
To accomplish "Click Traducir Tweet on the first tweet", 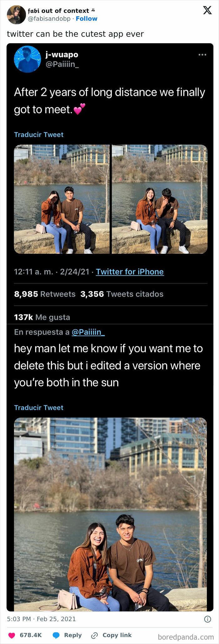I will click(39, 135).
